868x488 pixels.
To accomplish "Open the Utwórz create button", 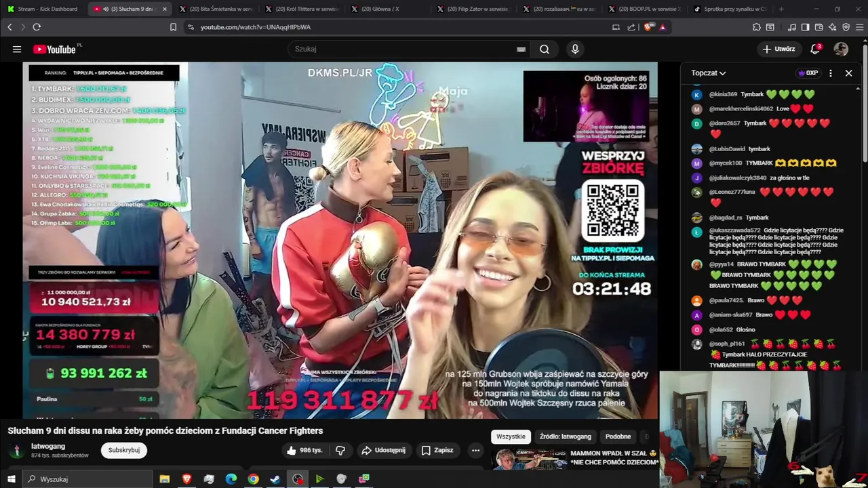I will (x=778, y=49).
